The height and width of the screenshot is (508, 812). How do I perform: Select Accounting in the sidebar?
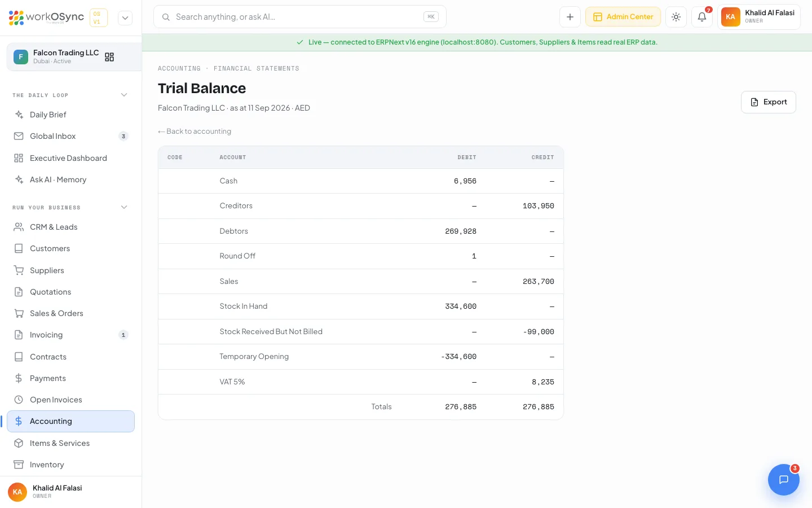pyautogui.click(x=70, y=421)
